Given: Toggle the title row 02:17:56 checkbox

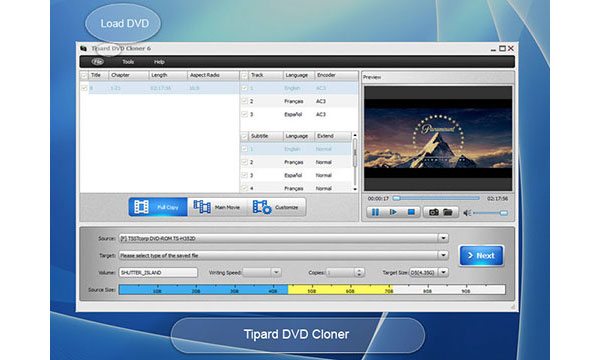Looking at the screenshot, I should pyautogui.click(x=84, y=88).
